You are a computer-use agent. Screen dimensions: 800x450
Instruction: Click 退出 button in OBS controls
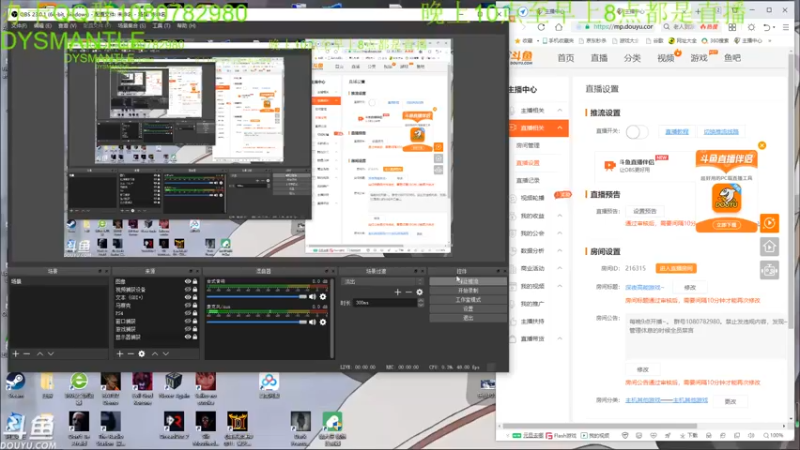point(468,318)
